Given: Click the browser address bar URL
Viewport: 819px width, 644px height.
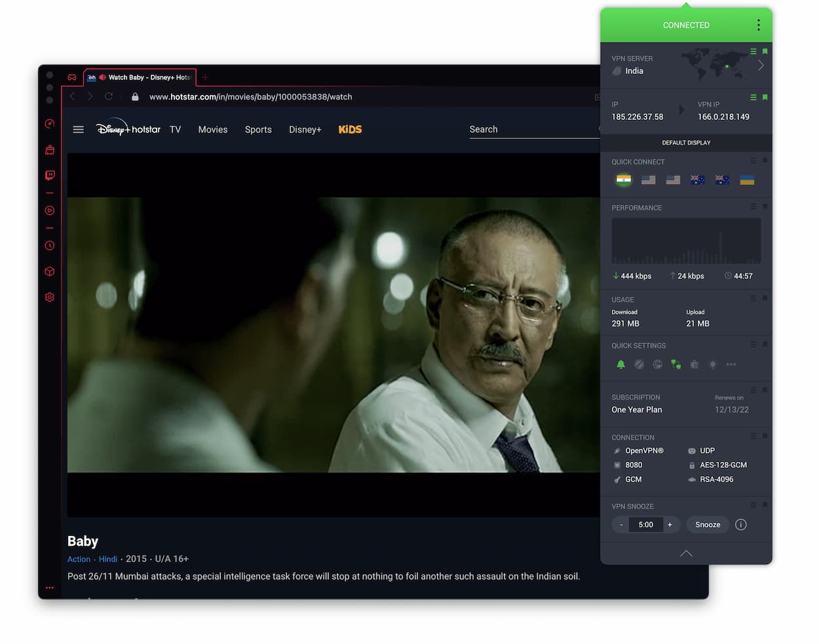Looking at the screenshot, I should tap(250, 96).
